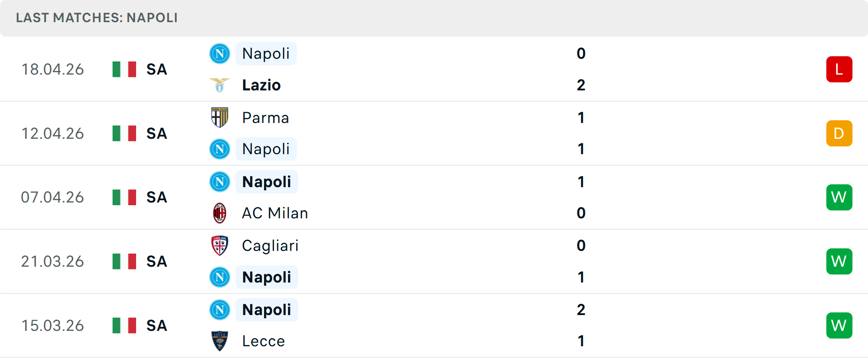Viewport: 868px width, 358px height.
Task: Click the Parma club crest
Action: pos(220,118)
